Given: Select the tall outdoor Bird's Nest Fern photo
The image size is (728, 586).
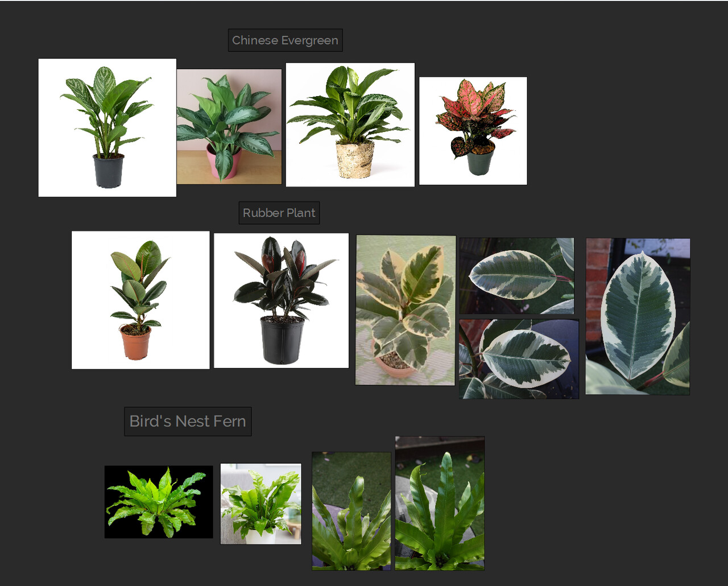Looking at the screenshot, I should [x=440, y=504].
